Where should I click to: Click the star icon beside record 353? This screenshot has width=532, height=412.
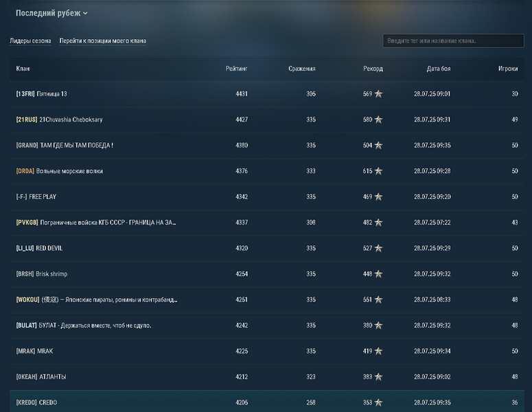378,402
